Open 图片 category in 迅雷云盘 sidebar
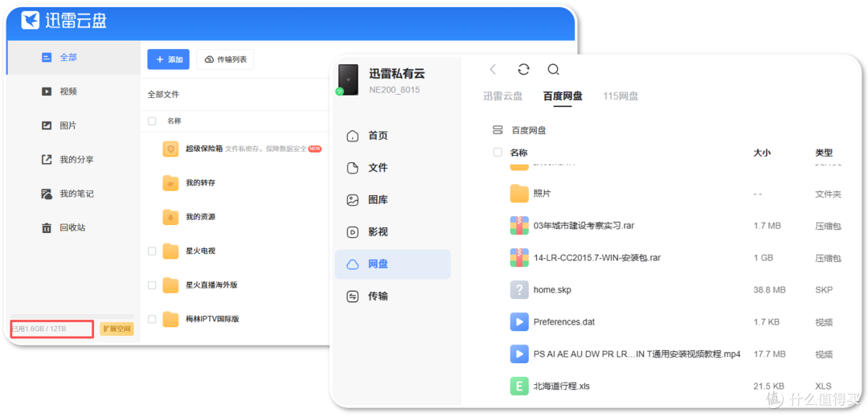Image resolution: width=868 pixels, height=417 pixels. 68,125
